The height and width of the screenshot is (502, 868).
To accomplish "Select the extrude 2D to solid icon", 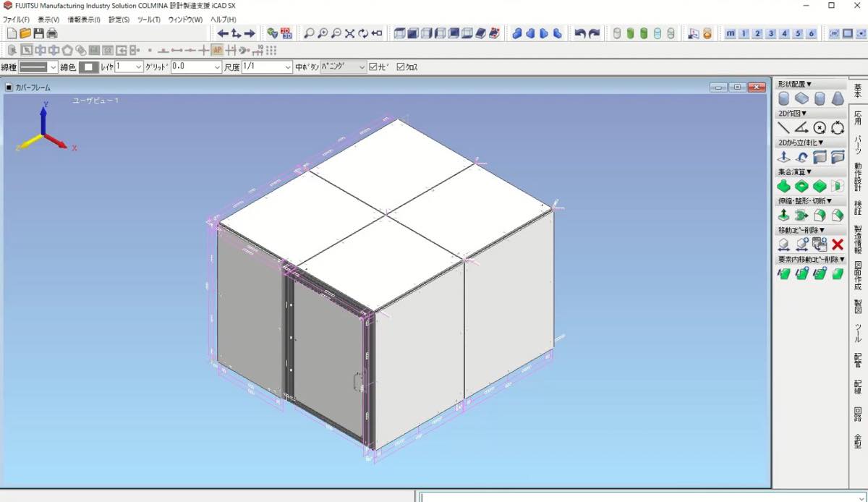I will click(x=784, y=157).
